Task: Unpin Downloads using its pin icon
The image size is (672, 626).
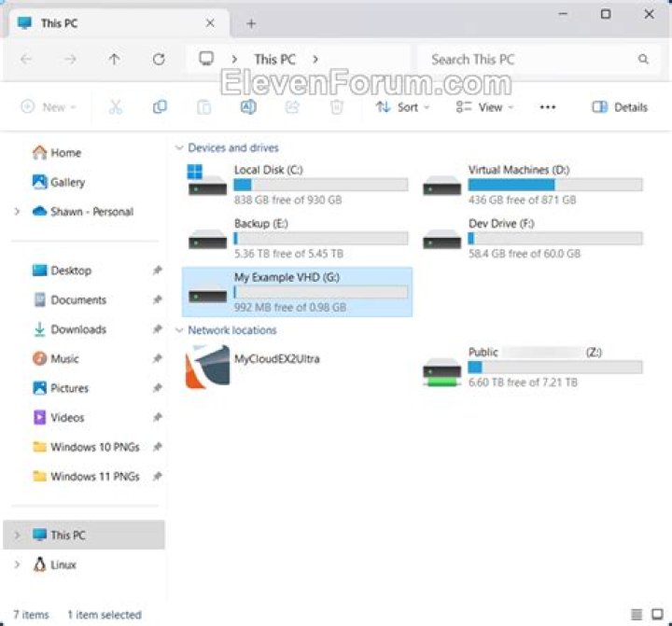Action: pos(158,329)
